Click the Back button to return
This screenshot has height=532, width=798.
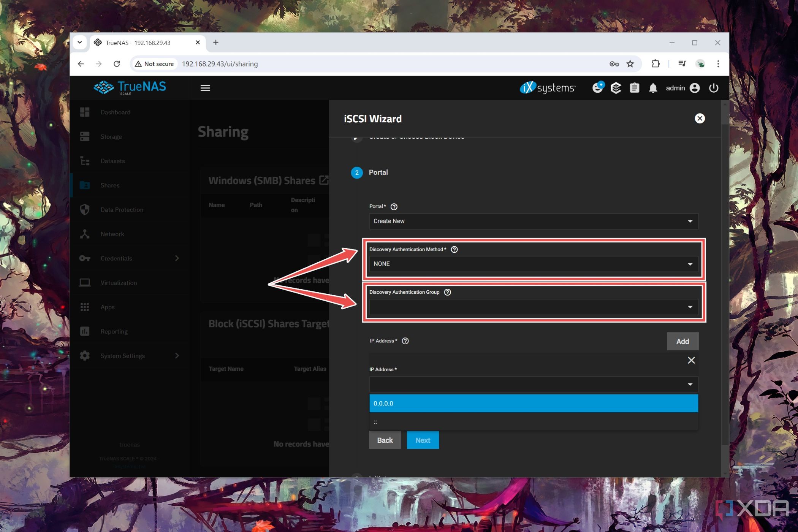[385, 440]
